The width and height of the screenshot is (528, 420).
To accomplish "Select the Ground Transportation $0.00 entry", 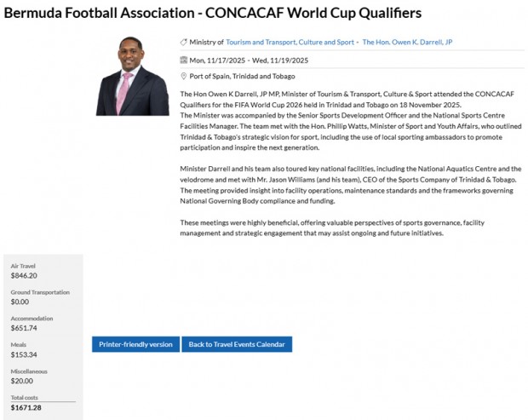I will point(40,297).
